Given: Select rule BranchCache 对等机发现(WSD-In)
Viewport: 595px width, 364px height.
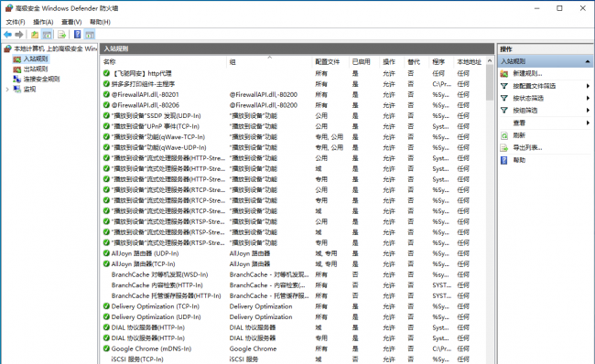Looking at the screenshot, I should [x=160, y=274].
